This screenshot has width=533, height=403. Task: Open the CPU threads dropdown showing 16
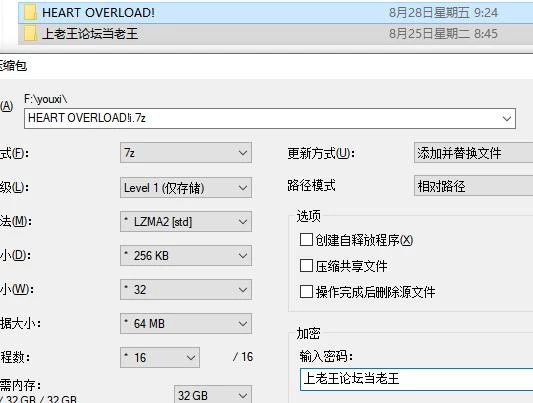[x=160, y=357]
